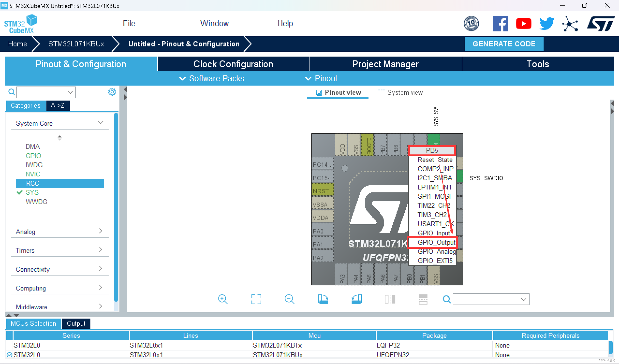Rotate chip counter-clockwise icon

[x=356, y=299]
